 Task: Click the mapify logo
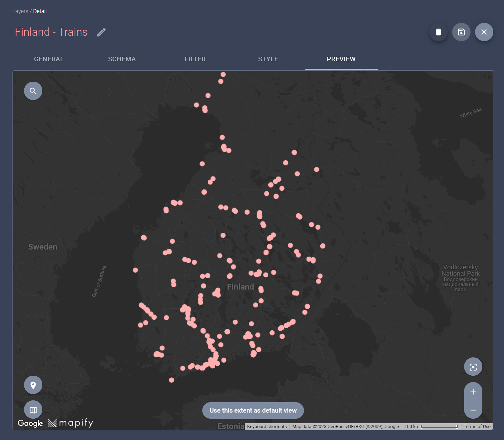click(71, 423)
